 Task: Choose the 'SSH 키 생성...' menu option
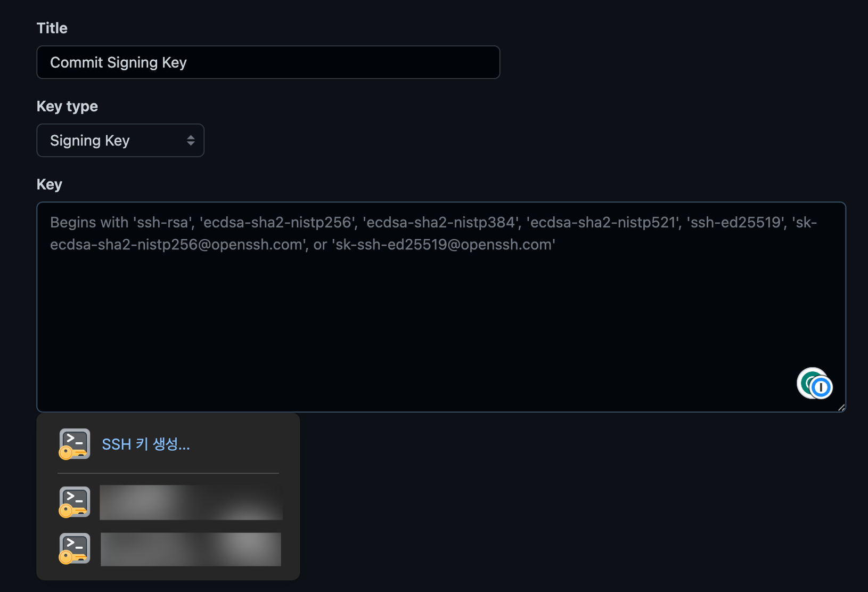click(x=146, y=444)
